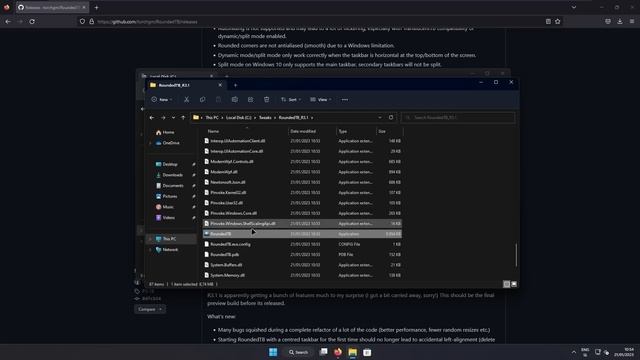Select Network in the navigation pane
The height and width of the screenshot is (360, 640).
tap(167, 249)
